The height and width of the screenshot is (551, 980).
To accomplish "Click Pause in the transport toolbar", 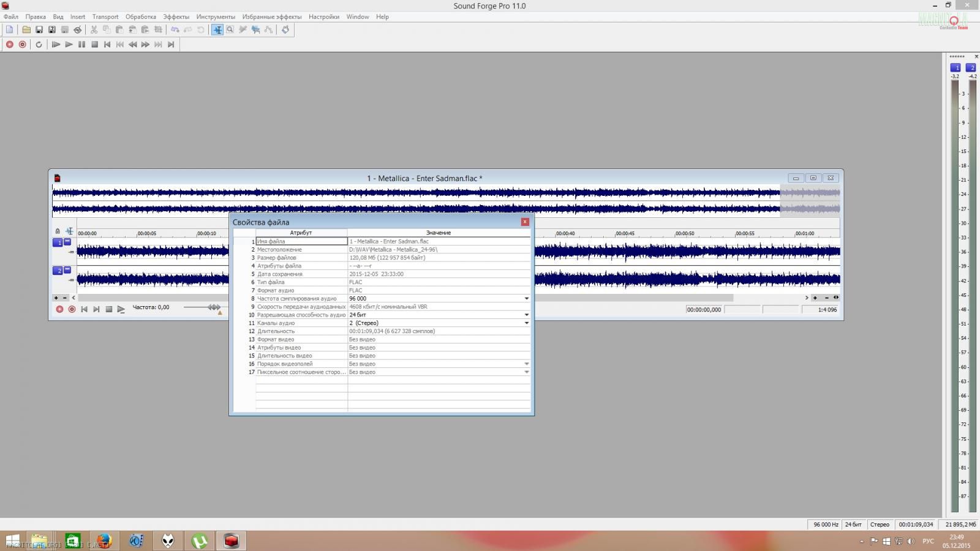I will click(x=81, y=44).
